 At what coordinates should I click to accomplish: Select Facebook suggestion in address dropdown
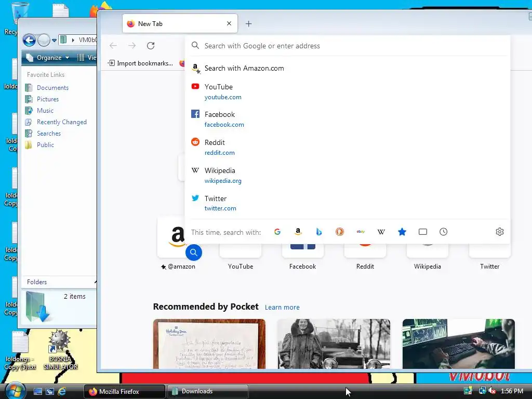(348, 119)
